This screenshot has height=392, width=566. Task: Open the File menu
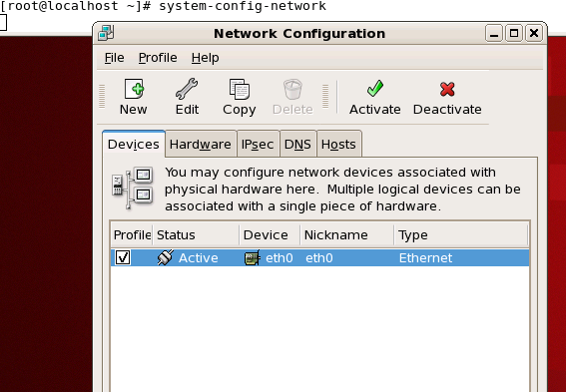(x=115, y=58)
